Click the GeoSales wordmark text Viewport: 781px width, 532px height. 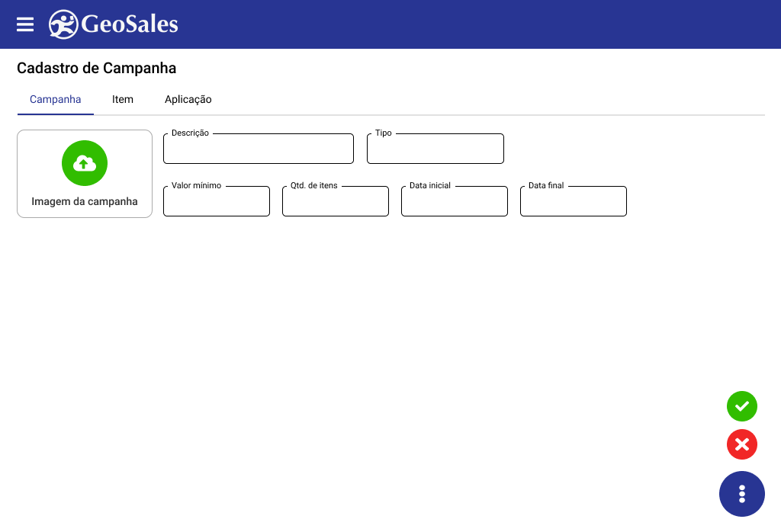pos(130,24)
